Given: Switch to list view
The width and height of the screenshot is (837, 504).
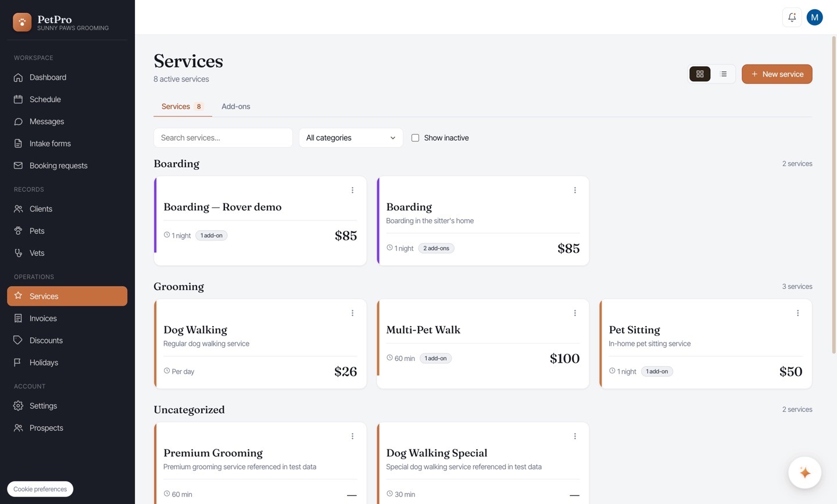Looking at the screenshot, I should click(x=723, y=74).
